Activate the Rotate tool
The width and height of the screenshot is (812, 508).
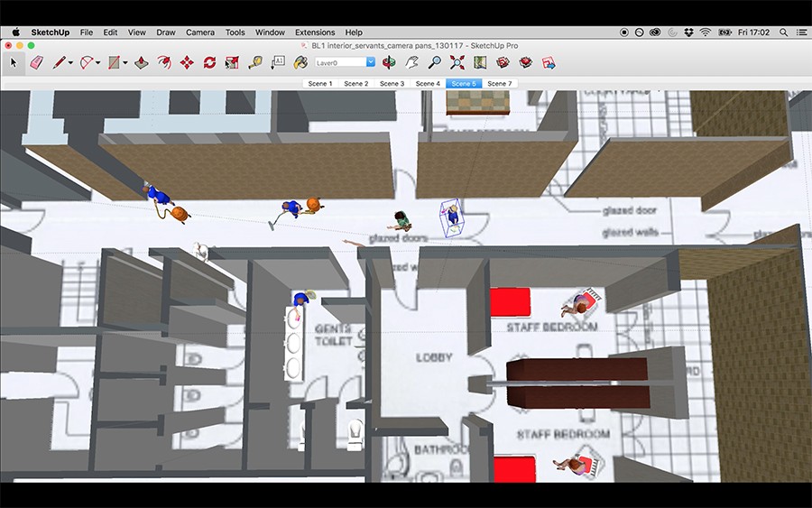click(x=209, y=63)
